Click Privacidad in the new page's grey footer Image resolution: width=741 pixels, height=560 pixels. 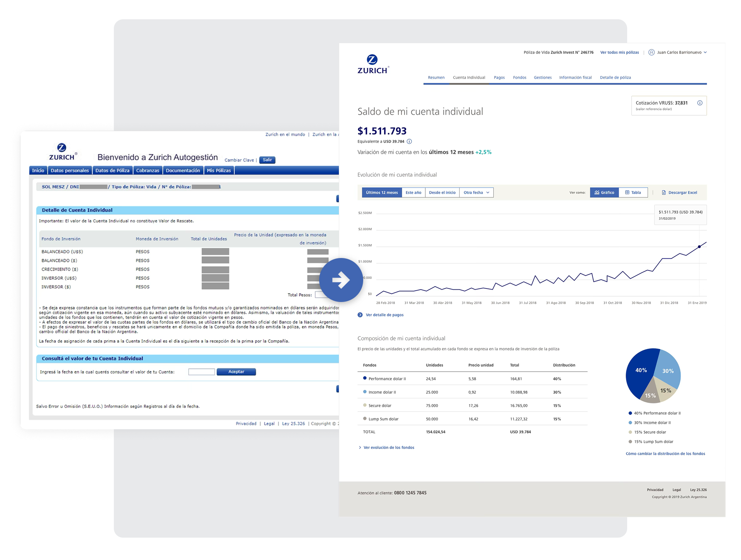655,490
